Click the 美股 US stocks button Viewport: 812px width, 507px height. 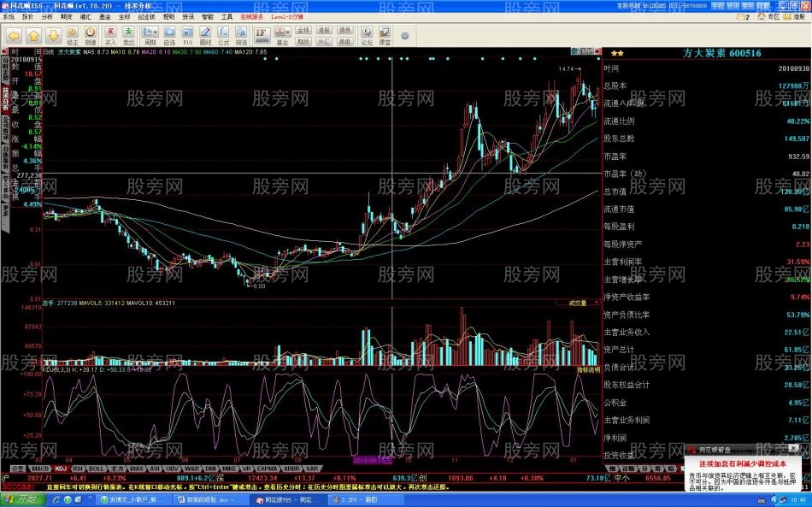click(x=344, y=41)
